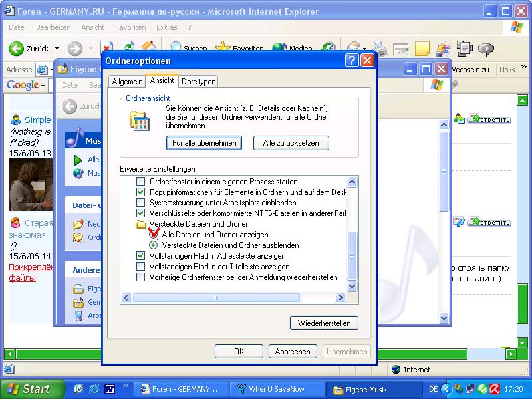Select Alle Dateien und Ordner anzeigen

click(154, 235)
